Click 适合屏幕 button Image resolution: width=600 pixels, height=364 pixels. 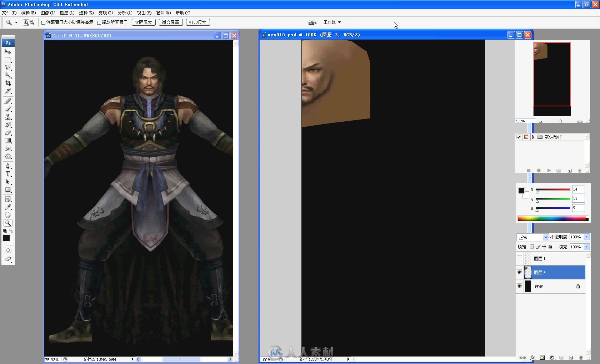pos(171,22)
